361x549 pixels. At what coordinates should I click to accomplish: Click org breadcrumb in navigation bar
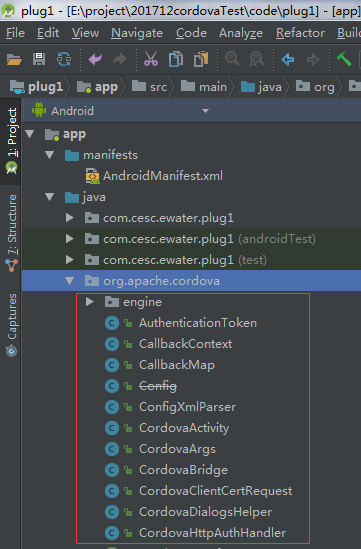(315, 86)
